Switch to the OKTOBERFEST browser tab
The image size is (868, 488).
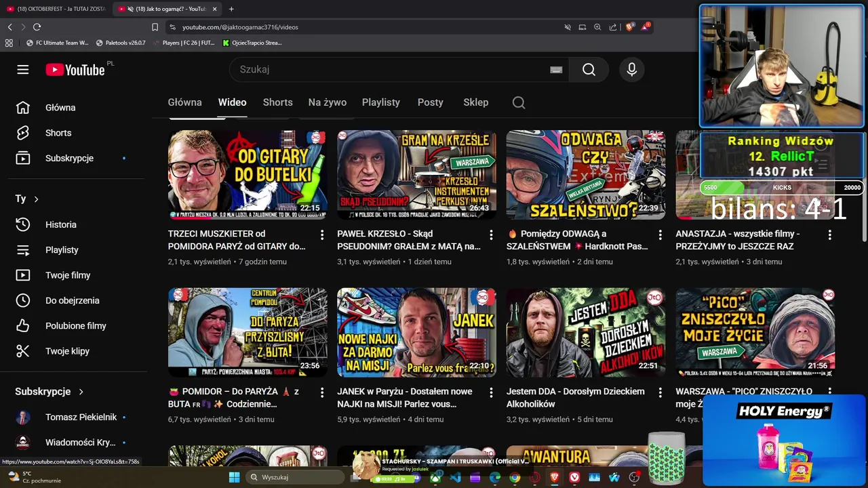click(x=56, y=9)
